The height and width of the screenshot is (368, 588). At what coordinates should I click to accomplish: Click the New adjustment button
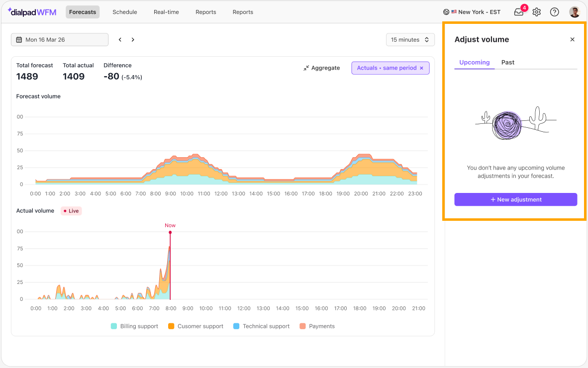[x=516, y=199]
